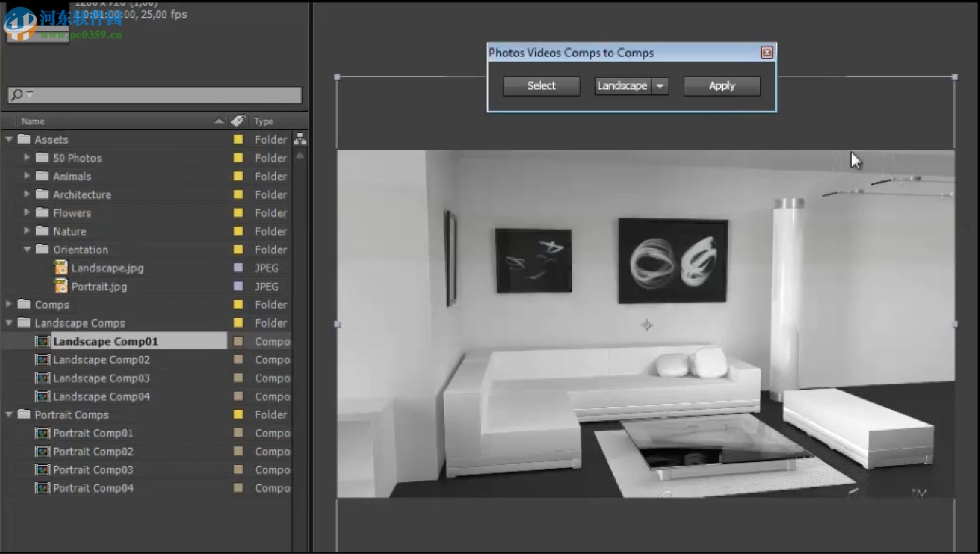Focus the project search field

(164, 95)
